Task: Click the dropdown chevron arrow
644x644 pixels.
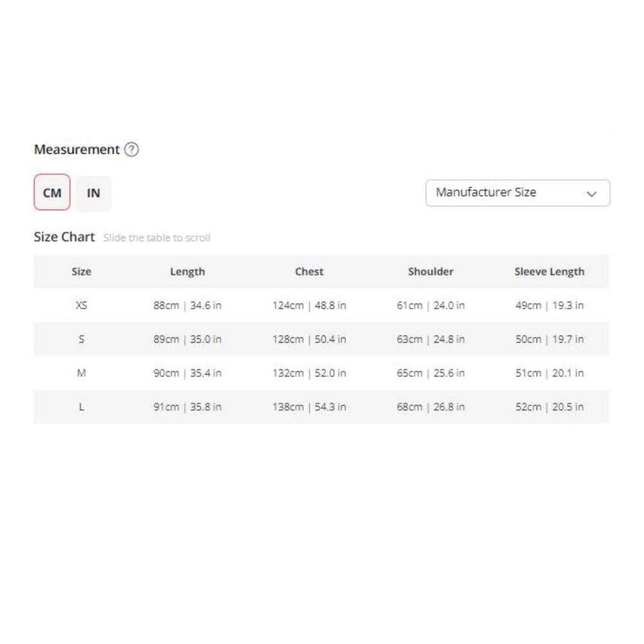Action: pos(592,193)
